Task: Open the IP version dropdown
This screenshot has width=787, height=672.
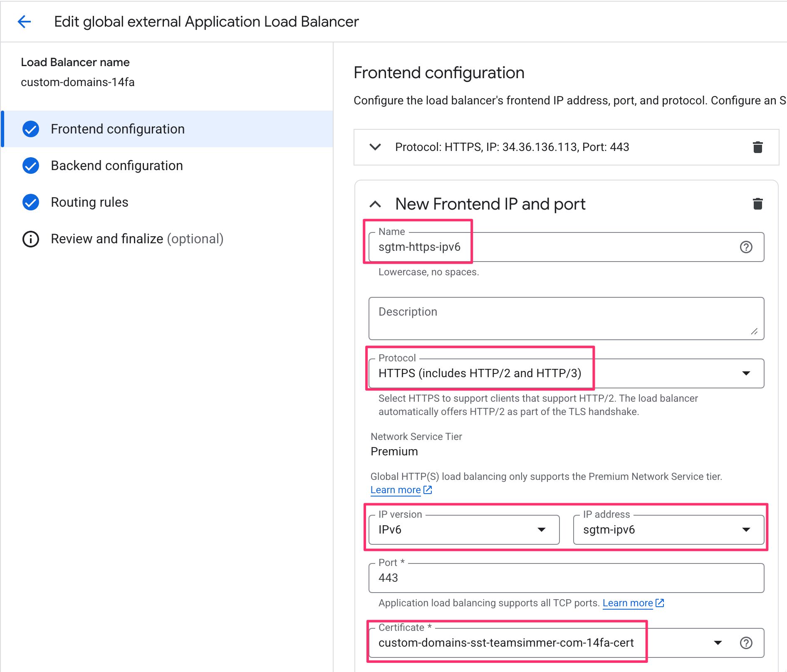Action: coord(541,530)
